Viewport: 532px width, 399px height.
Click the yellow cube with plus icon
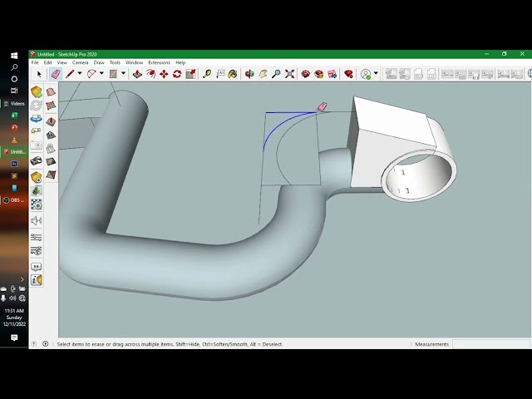tap(37, 177)
